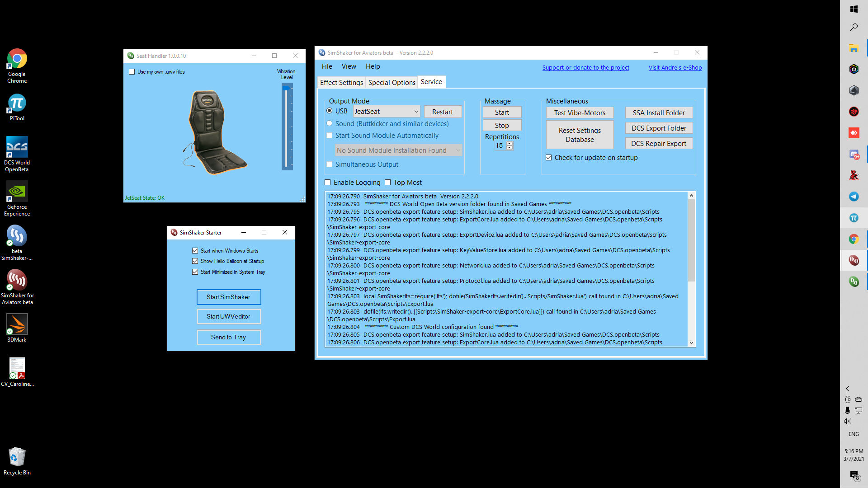Viewport: 868px width, 488px height.
Task: Open Discord from the taskbar
Action: point(854,155)
